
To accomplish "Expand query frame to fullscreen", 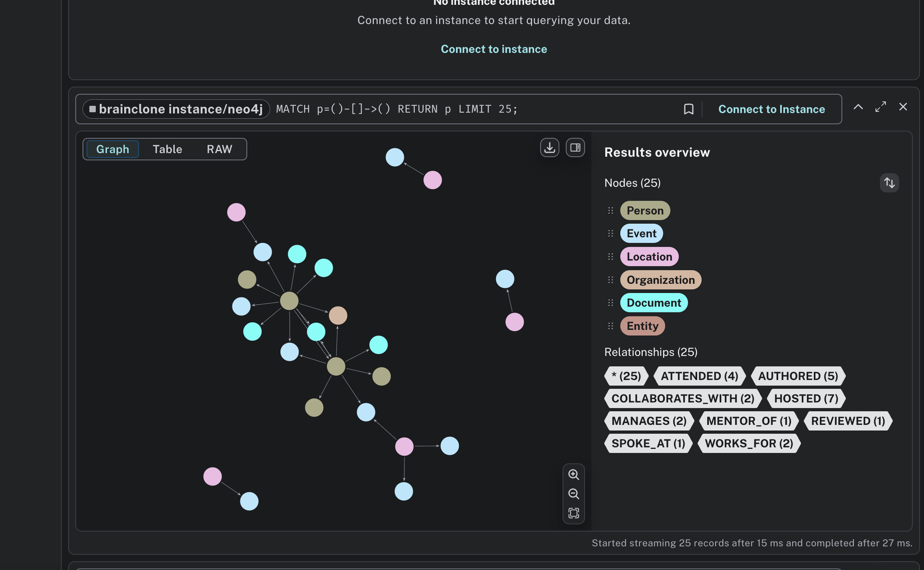I will pyautogui.click(x=880, y=107).
